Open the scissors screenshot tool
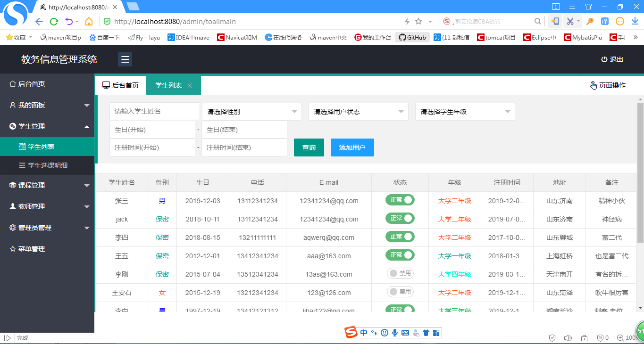 pyautogui.click(x=570, y=21)
